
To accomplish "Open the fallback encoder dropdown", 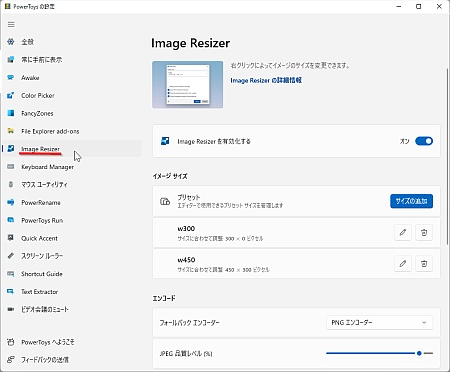I will click(x=379, y=323).
